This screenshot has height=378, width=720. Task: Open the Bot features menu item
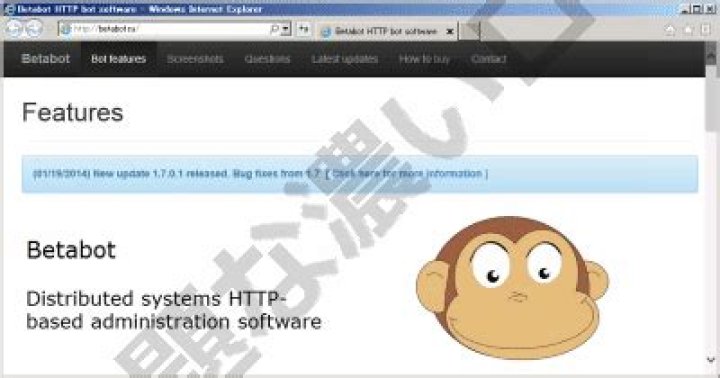tap(118, 59)
